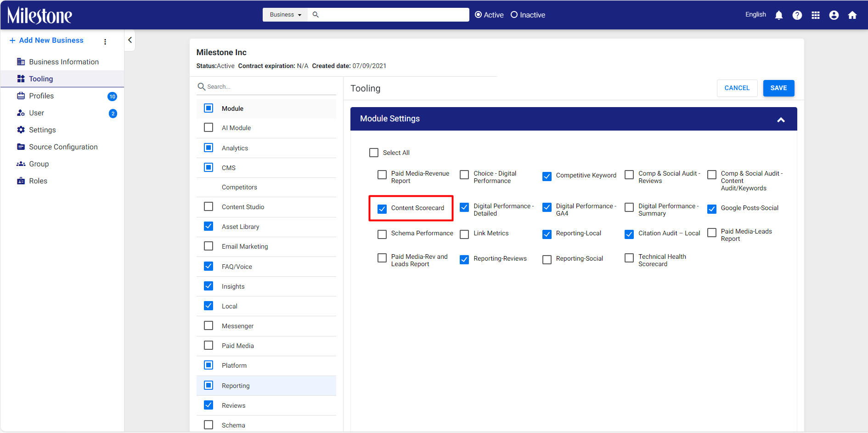The height and width of the screenshot is (433, 868).
Task: Click the Source Configuration icon
Action: 21,147
